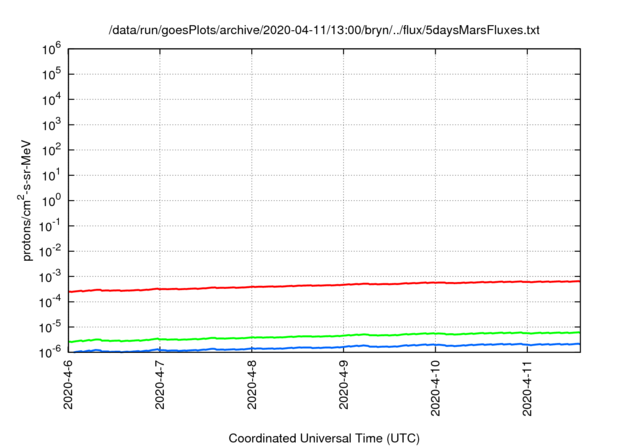This screenshot has width=640, height=448.
Task: Click the 10^1 y-axis tick label
Action: (51, 175)
